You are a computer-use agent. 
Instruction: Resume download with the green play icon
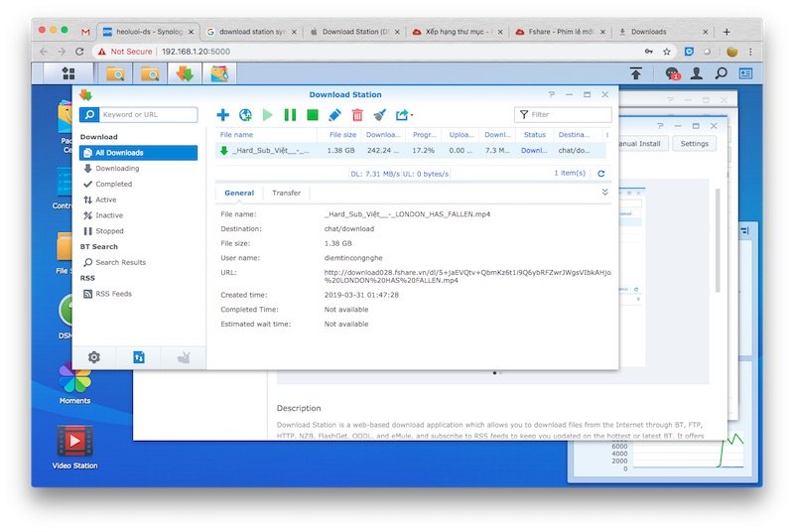point(267,115)
